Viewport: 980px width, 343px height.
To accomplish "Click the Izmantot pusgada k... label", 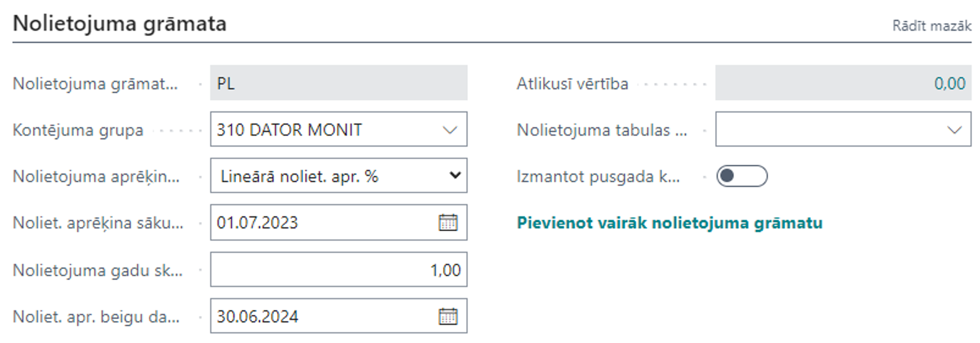I will coord(598,176).
